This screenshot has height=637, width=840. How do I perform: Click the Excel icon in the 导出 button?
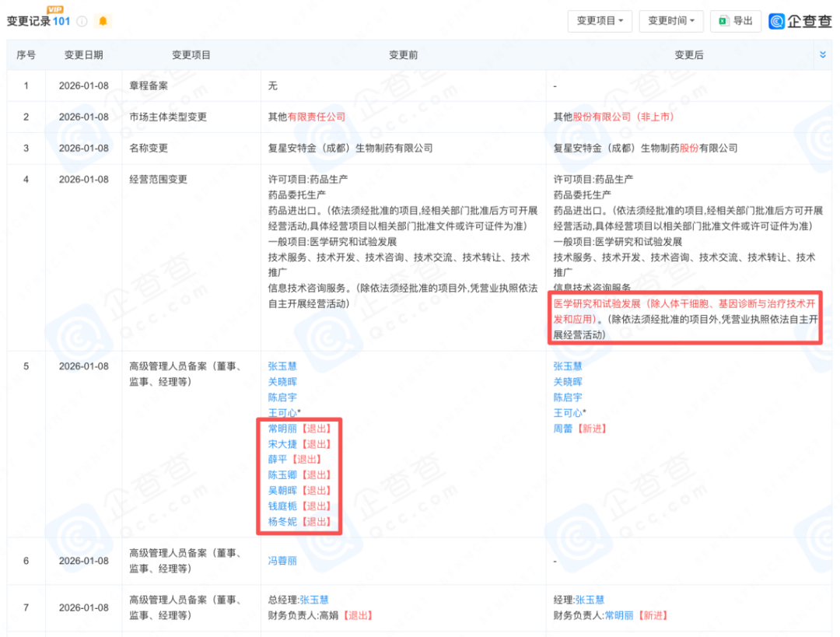tap(723, 21)
